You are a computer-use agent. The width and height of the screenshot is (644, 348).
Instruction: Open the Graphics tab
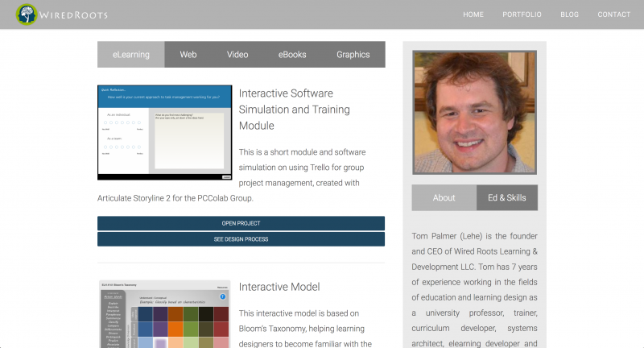tap(353, 55)
